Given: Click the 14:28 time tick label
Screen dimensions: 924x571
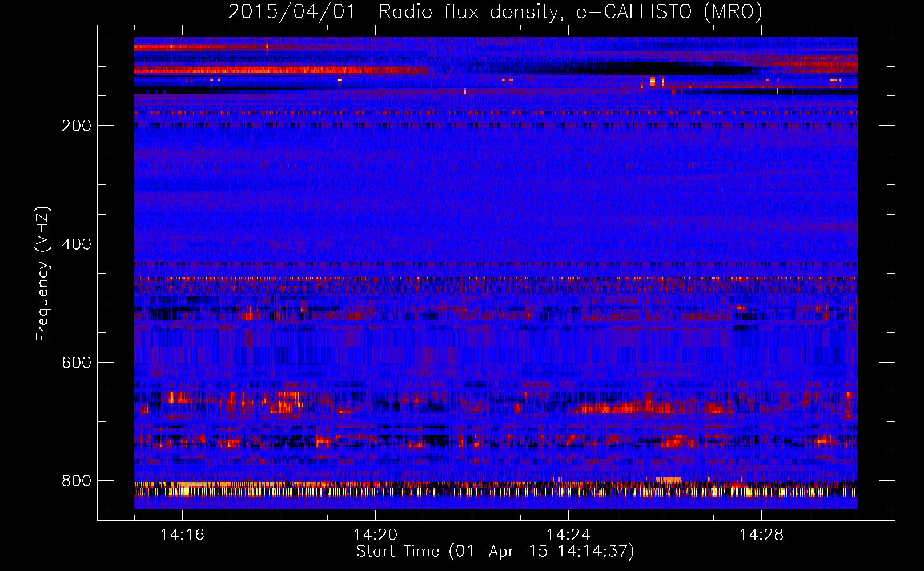Looking at the screenshot, I should click(761, 534).
